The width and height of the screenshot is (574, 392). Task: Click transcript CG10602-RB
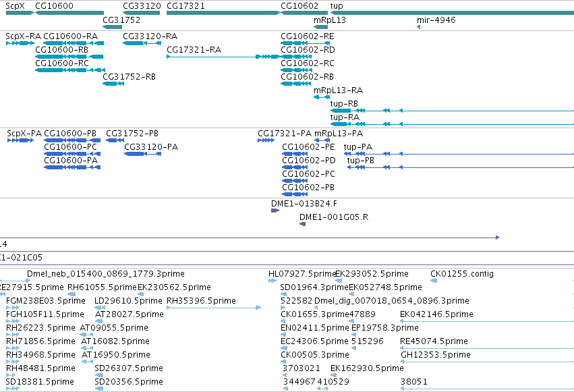pos(296,84)
